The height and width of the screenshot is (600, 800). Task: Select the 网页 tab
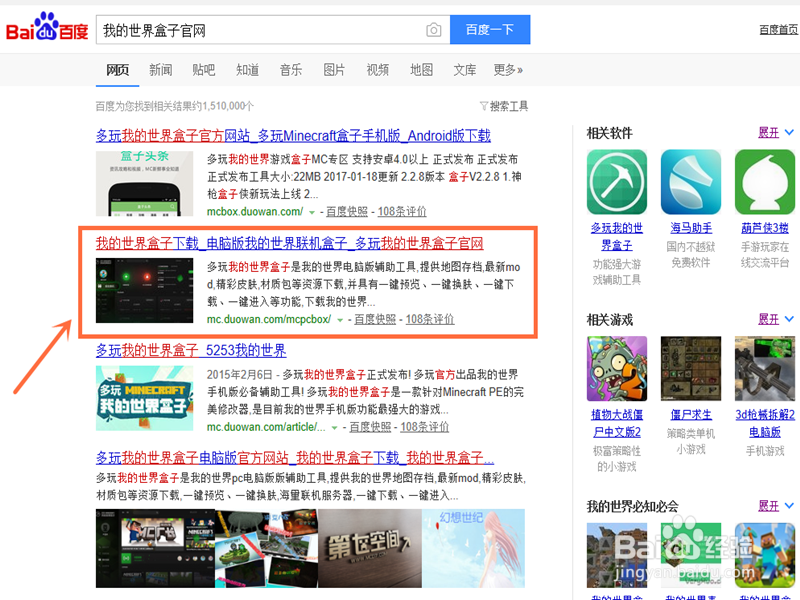pyautogui.click(x=117, y=70)
